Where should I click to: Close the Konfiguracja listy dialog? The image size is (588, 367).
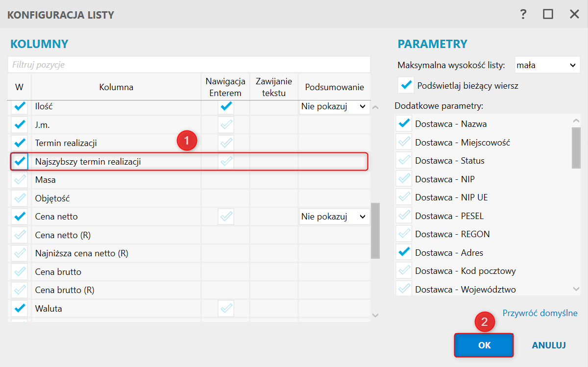tap(574, 14)
